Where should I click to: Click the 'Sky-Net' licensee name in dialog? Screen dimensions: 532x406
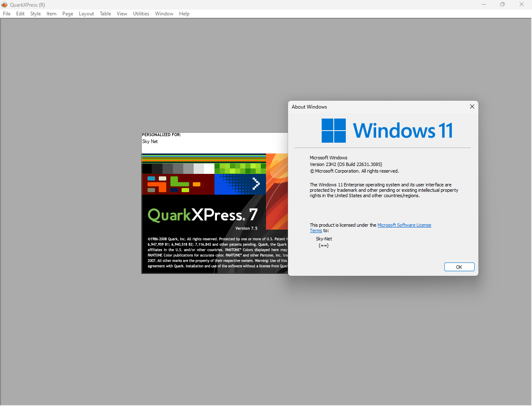(x=324, y=239)
